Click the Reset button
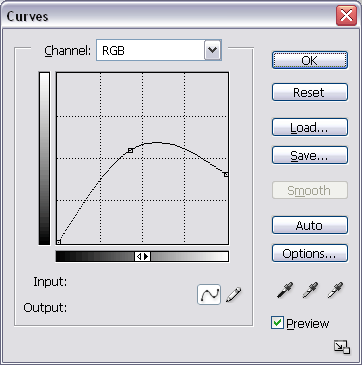Viewport: 362px width, 365px height. click(310, 92)
